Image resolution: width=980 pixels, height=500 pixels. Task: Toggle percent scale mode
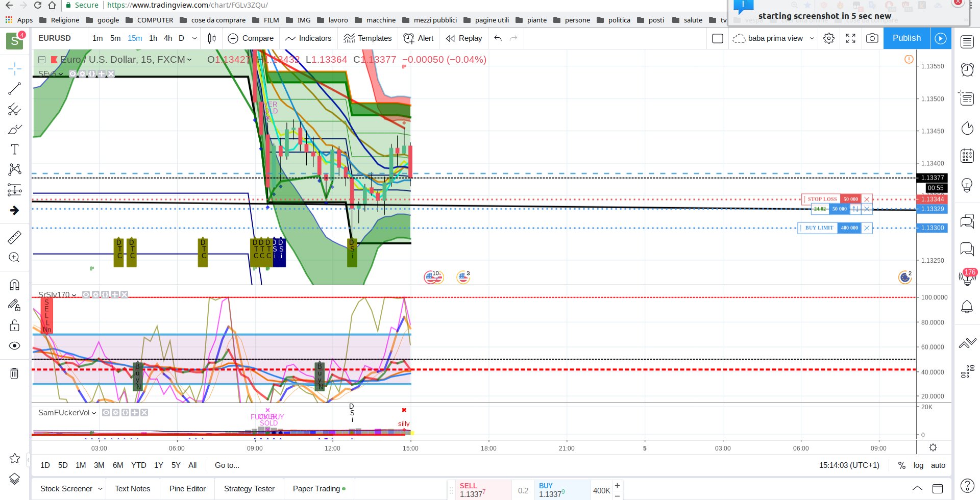(902, 465)
